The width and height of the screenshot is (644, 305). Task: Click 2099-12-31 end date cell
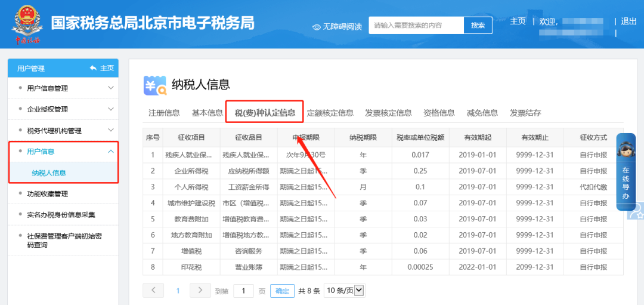[535, 267]
